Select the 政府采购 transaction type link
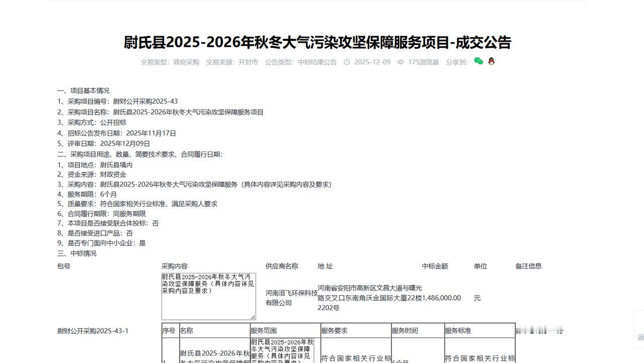The image size is (644, 363). click(x=186, y=62)
